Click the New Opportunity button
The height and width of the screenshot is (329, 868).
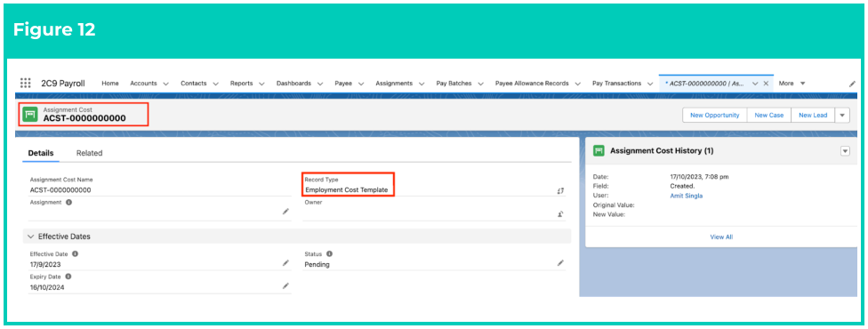click(715, 116)
